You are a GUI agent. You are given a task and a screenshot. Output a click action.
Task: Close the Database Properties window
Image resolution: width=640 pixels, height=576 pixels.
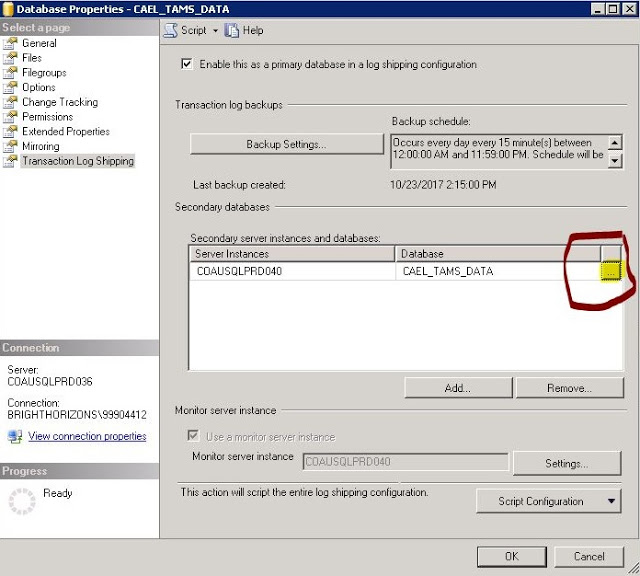(630, 9)
